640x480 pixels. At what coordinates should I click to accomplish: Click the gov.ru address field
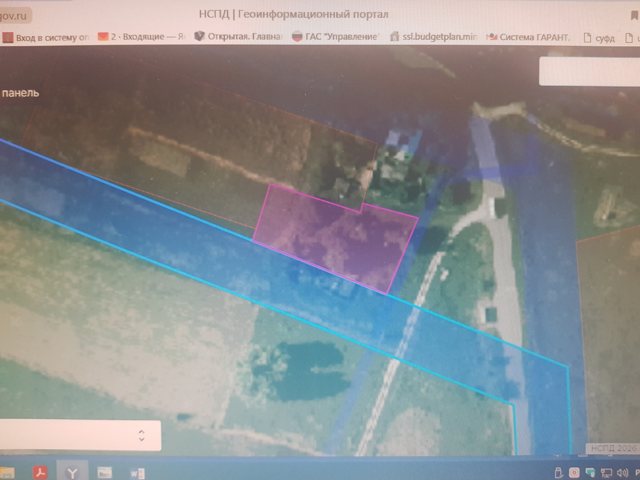click(x=15, y=16)
